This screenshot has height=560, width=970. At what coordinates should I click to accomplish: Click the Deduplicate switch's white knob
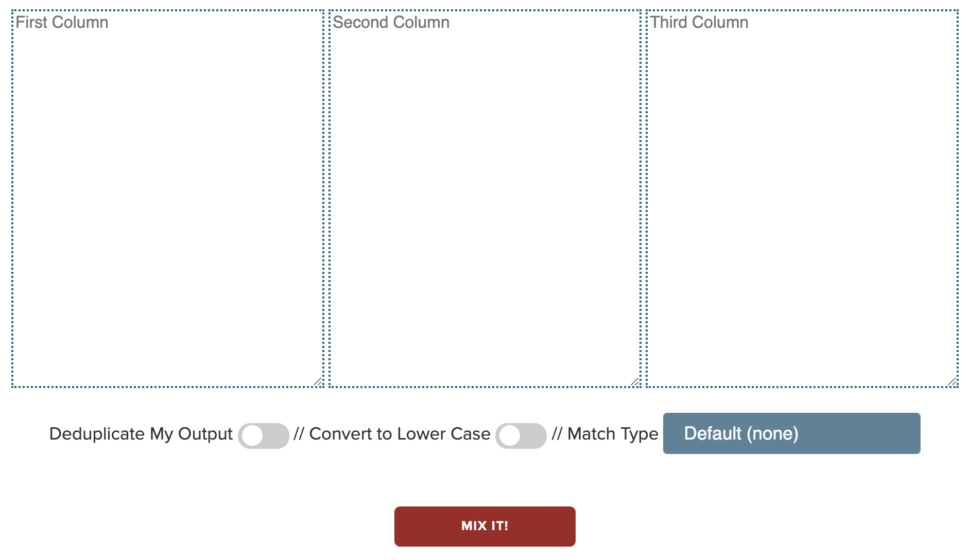click(252, 435)
